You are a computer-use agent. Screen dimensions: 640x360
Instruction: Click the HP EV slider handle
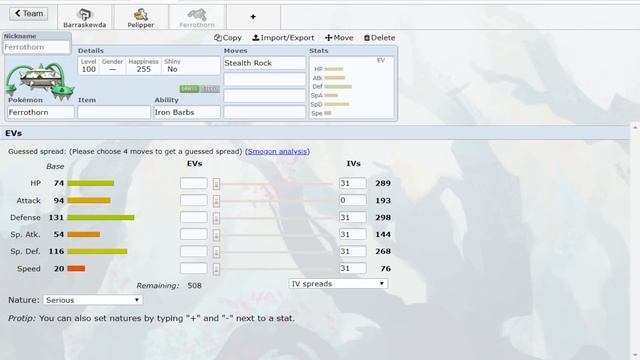pos(216,184)
